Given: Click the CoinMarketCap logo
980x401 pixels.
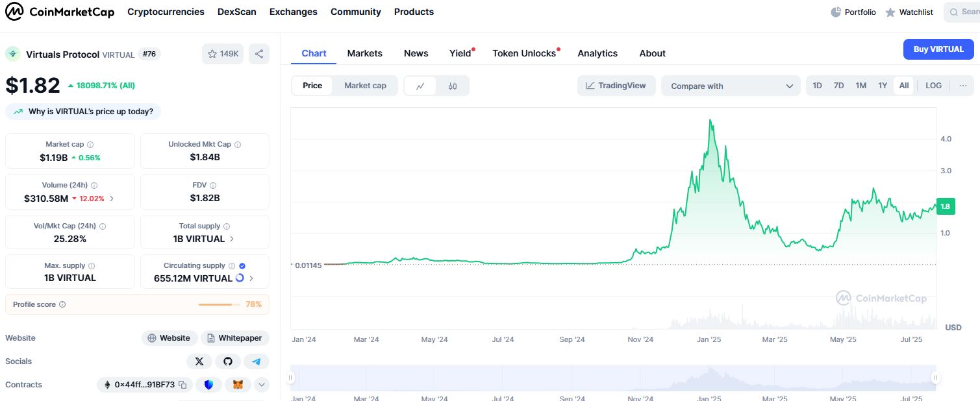Looking at the screenshot, I should pyautogui.click(x=60, y=12).
